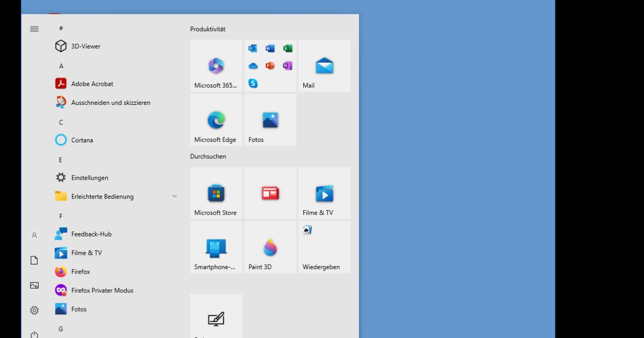This screenshot has width=644, height=338.
Task: Click the Produktivität group header
Action: click(x=208, y=29)
